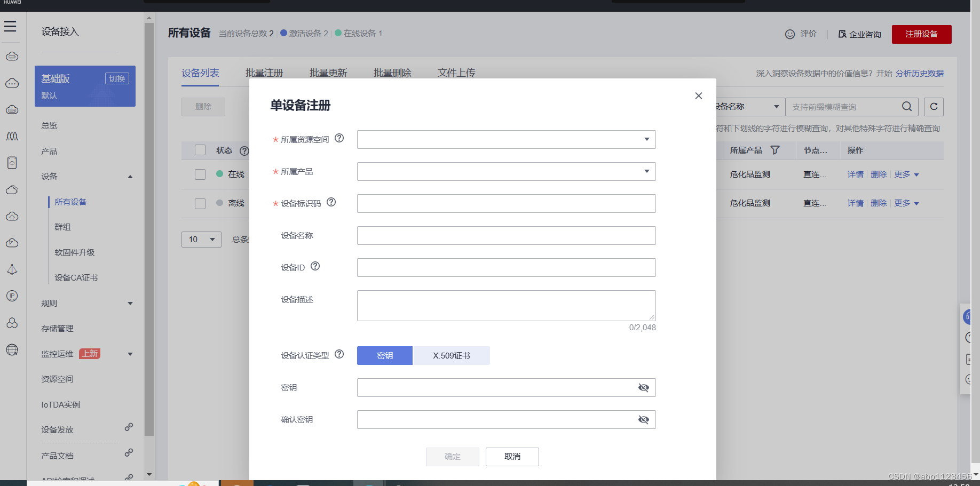The height and width of the screenshot is (486, 980).
Task: Open 更多 menu for first device row
Action: 906,174
